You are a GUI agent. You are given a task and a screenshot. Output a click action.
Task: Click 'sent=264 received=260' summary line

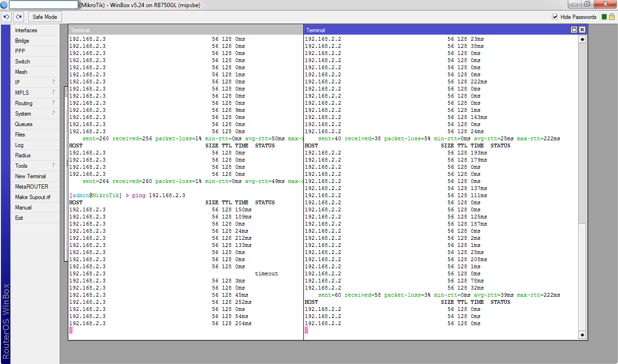click(192, 181)
